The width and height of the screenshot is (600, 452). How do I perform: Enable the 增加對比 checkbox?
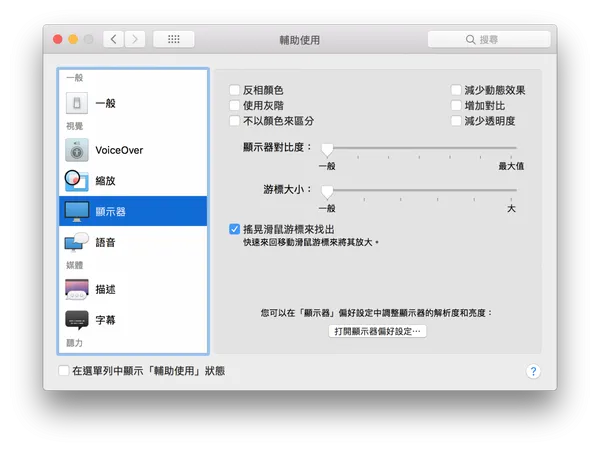[x=456, y=105]
